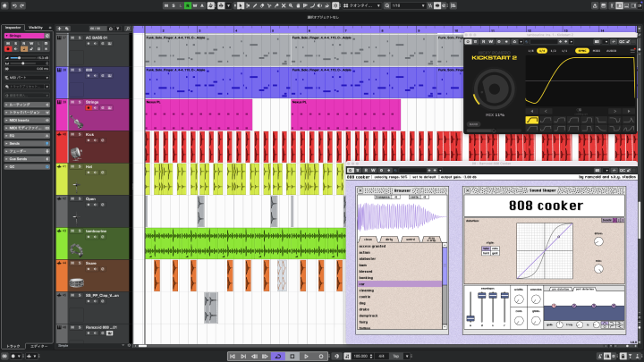
Task: Select the dirty tab in 808 Browser
Action: tap(389, 240)
